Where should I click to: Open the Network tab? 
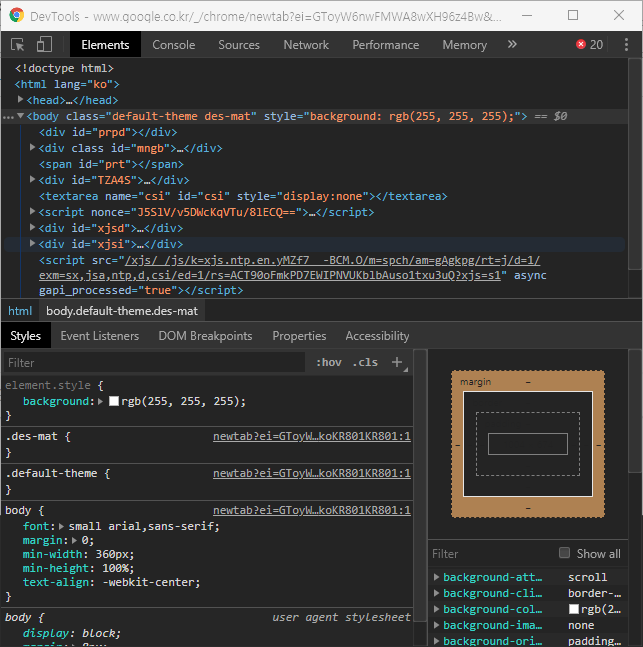pos(306,45)
